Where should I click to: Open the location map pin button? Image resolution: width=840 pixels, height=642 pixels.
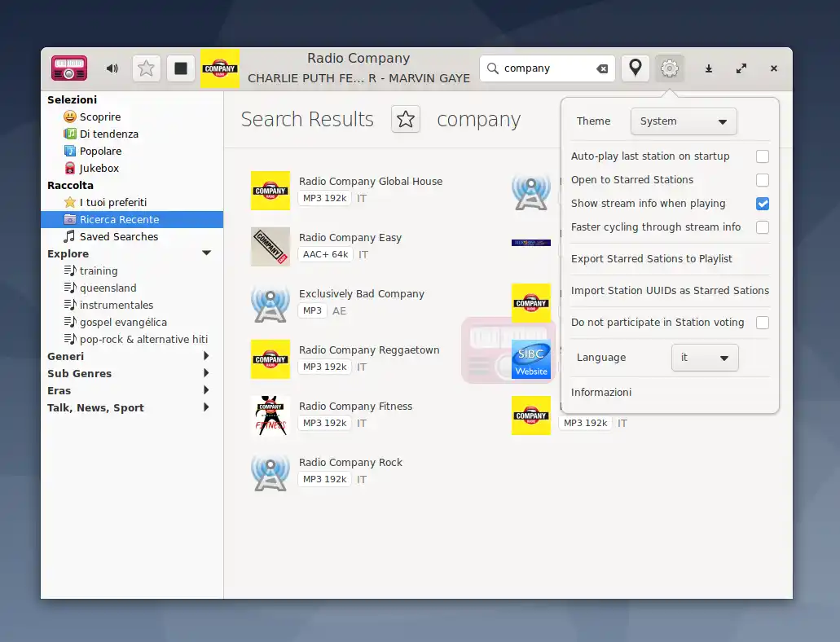pyautogui.click(x=635, y=68)
